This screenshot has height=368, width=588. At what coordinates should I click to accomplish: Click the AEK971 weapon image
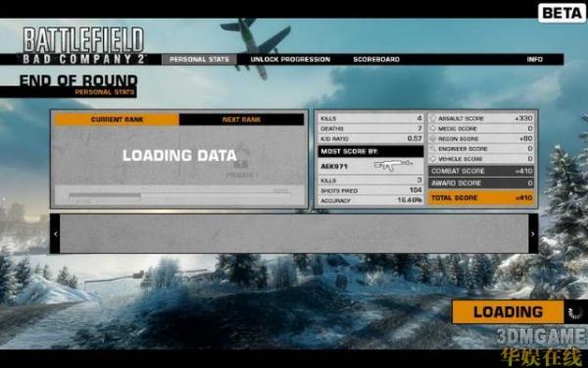(x=393, y=165)
